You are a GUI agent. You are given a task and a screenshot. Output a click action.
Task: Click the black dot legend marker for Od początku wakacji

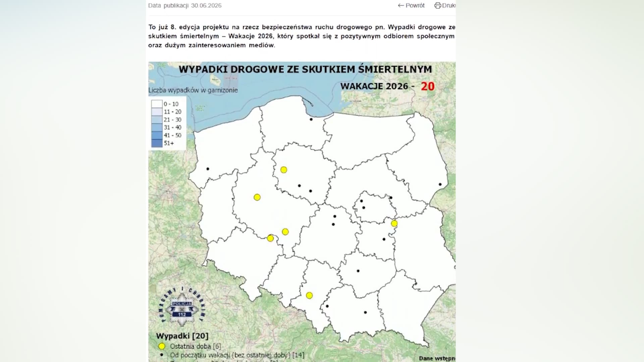162,355
